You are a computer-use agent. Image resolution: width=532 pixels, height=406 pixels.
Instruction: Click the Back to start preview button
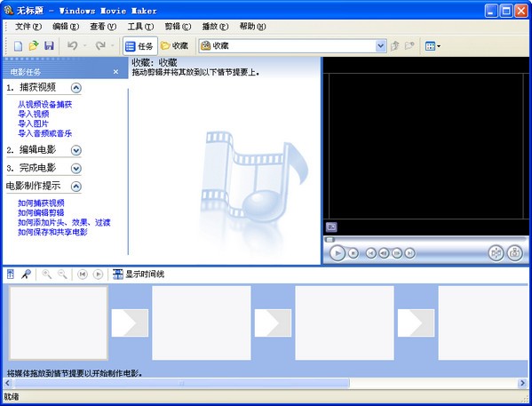click(x=371, y=253)
